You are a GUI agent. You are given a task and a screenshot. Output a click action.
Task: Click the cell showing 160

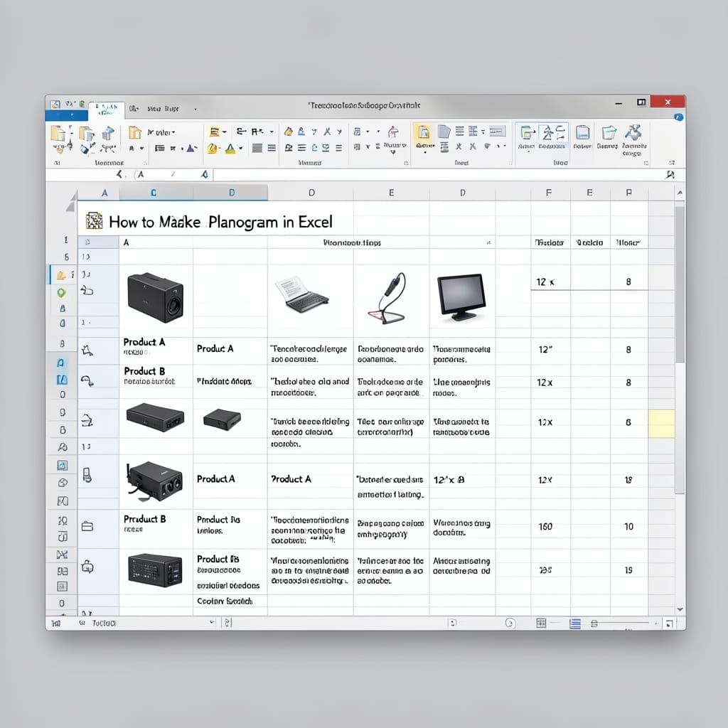coord(545,527)
